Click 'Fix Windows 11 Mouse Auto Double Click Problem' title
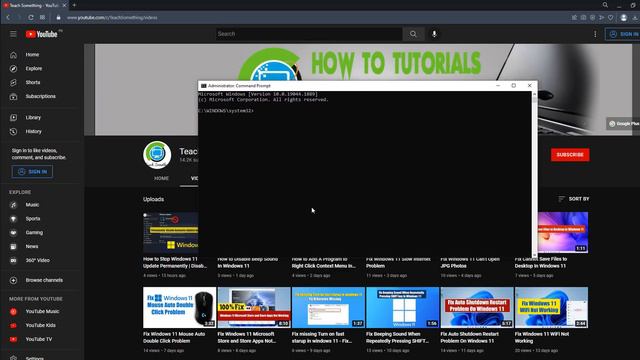 [x=174, y=338]
